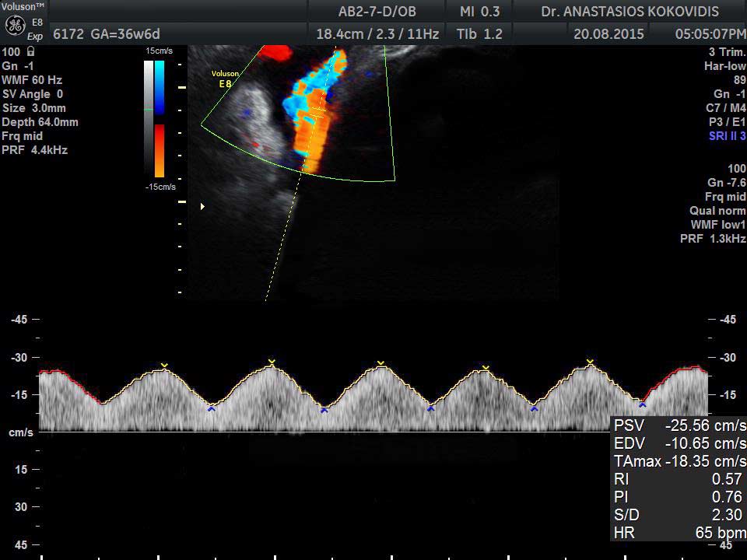Click the first blue end-diastolic marker
The width and height of the screenshot is (747, 560).
212,408
